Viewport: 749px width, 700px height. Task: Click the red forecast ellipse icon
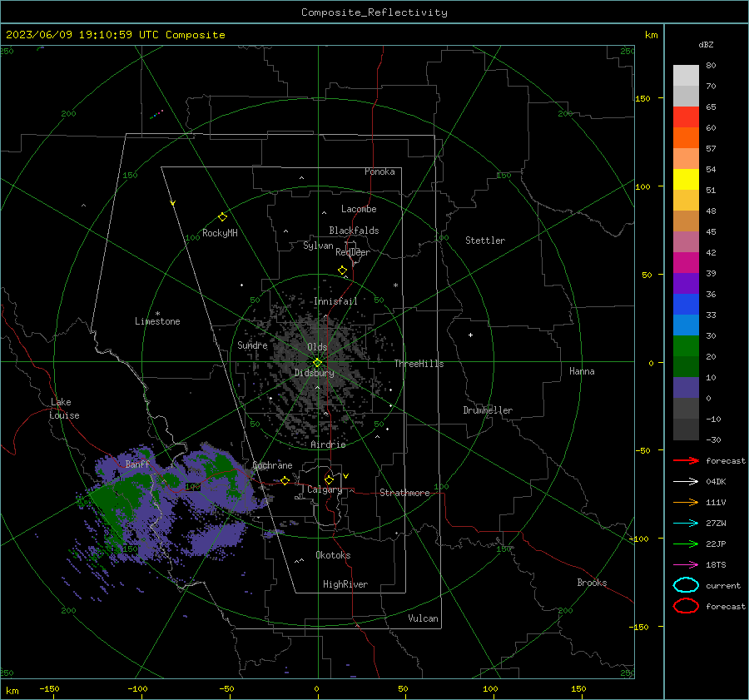pos(686,606)
